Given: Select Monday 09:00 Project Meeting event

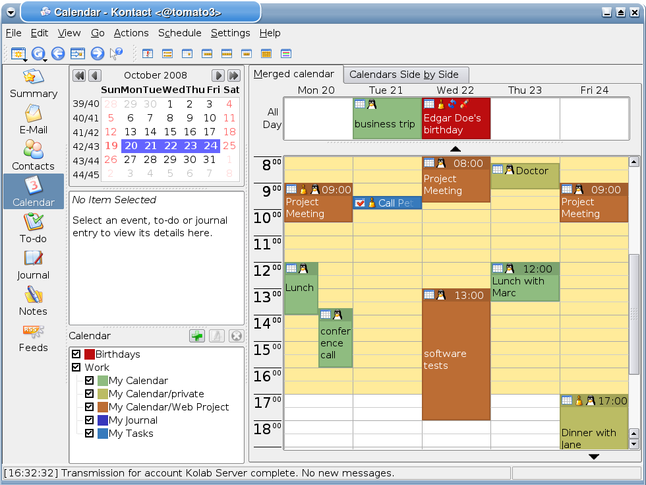Looking at the screenshot, I should [x=318, y=203].
